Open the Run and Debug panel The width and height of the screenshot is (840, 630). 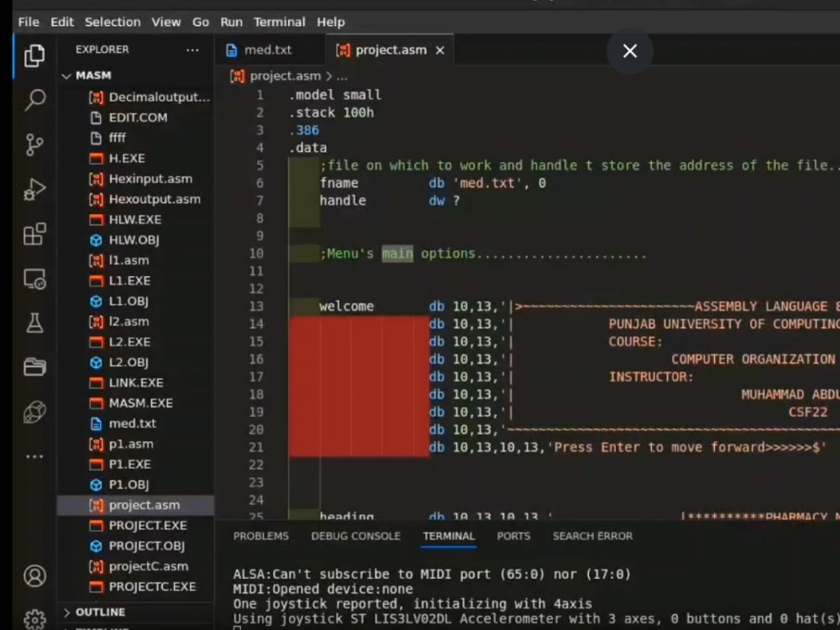(34, 189)
